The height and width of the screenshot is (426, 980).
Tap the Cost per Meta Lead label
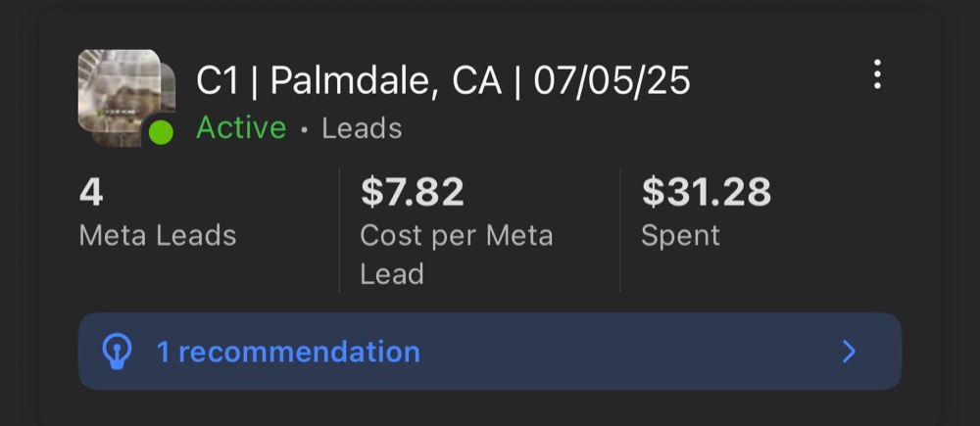pos(457,255)
